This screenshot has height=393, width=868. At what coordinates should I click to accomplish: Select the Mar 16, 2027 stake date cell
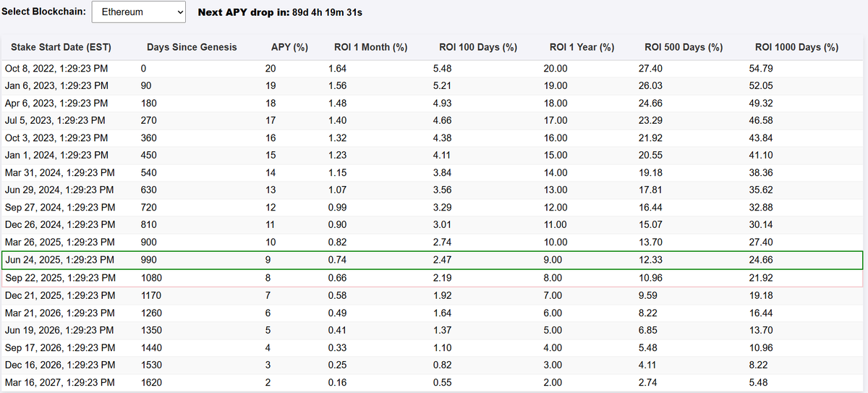click(59, 382)
